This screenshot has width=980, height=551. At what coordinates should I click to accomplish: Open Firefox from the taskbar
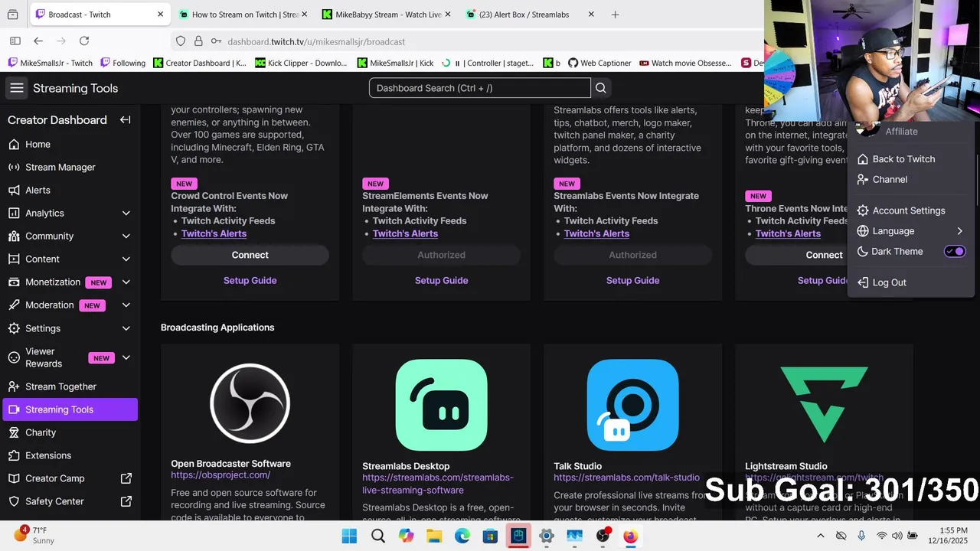tap(630, 536)
